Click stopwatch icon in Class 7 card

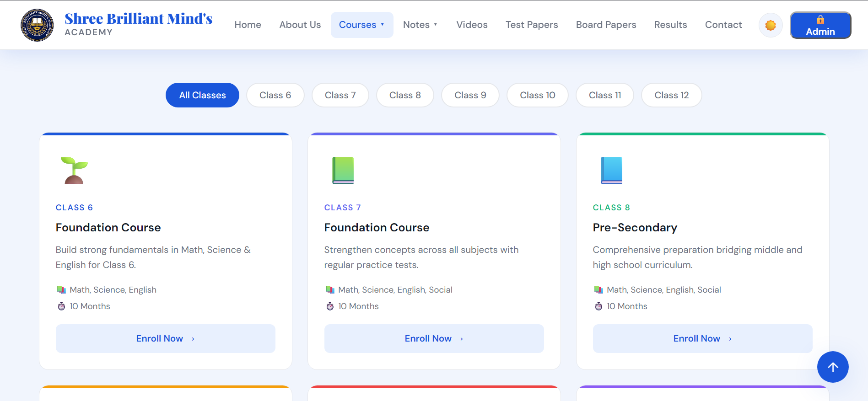tap(330, 306)
